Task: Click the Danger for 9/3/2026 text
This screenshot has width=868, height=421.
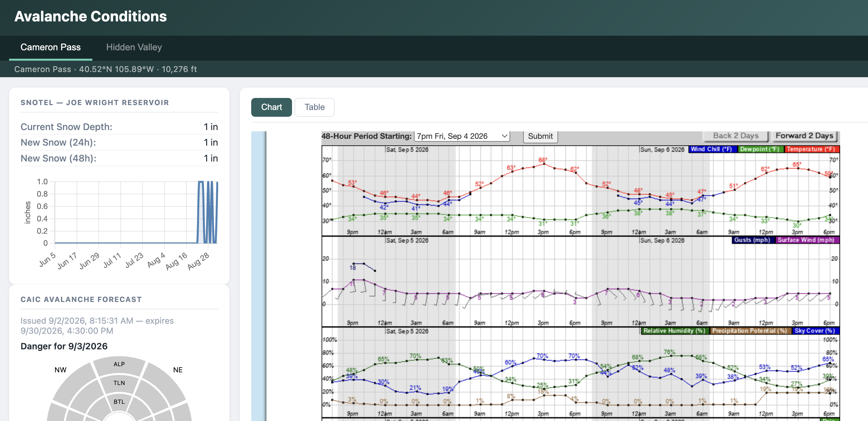Action: (x=64, y=346)
